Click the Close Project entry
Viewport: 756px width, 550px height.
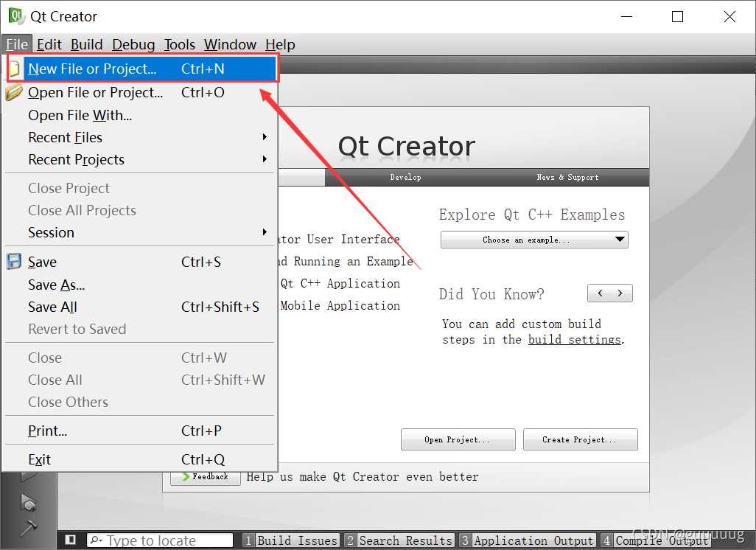click(x=140, y=188)
